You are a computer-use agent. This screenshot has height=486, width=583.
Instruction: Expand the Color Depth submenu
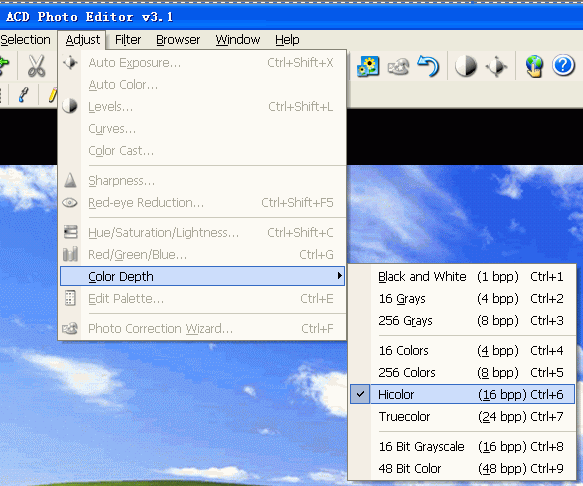point(203,276)
